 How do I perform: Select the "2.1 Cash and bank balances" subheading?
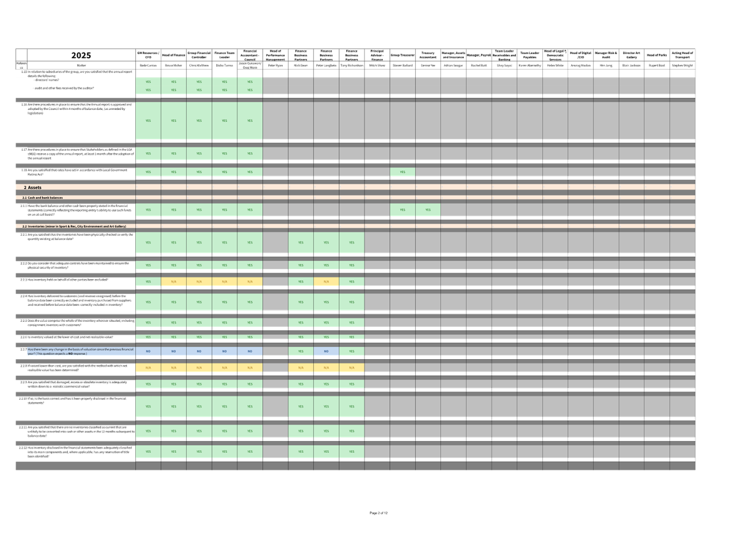43,198
